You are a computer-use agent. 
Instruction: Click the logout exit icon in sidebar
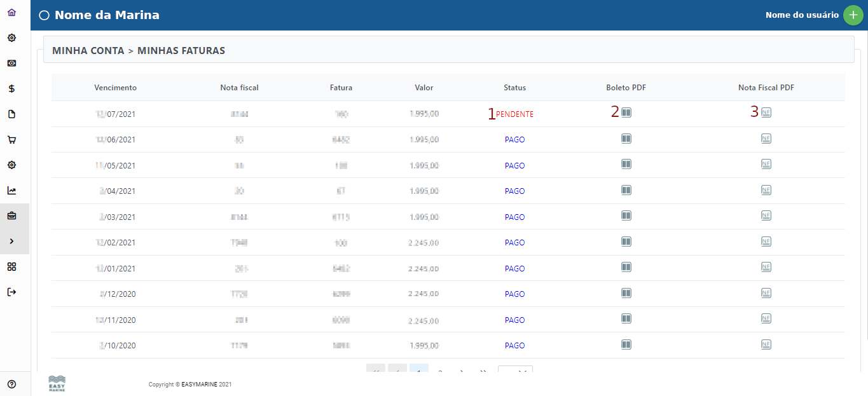[x=11, y=292]
